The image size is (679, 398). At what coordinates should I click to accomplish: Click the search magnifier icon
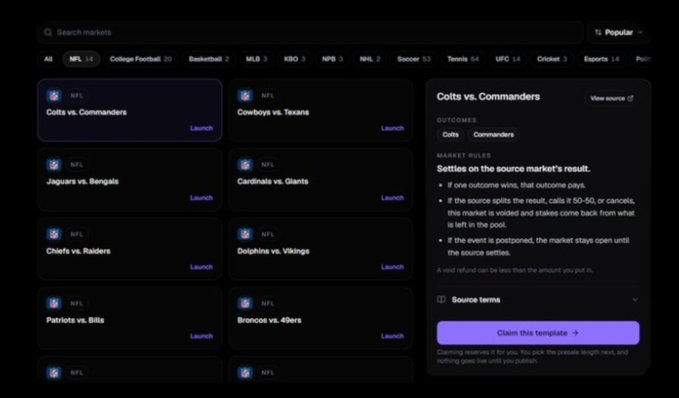48,32
